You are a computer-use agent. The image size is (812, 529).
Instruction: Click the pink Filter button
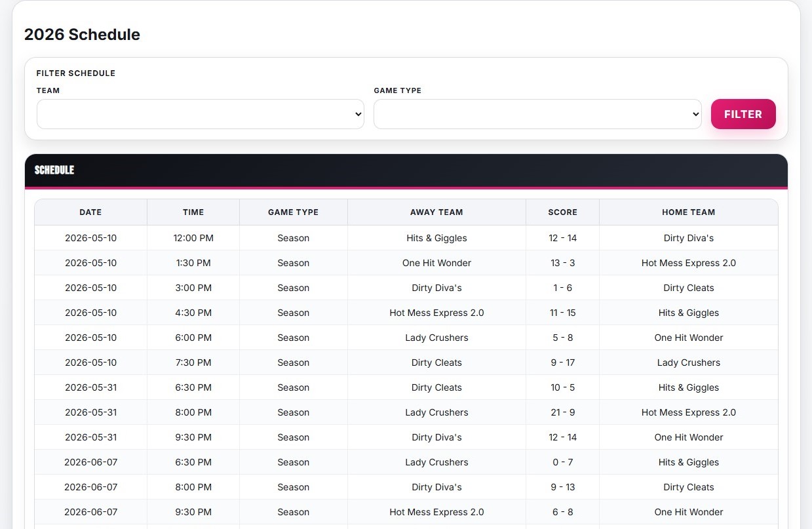click(743, 114)
